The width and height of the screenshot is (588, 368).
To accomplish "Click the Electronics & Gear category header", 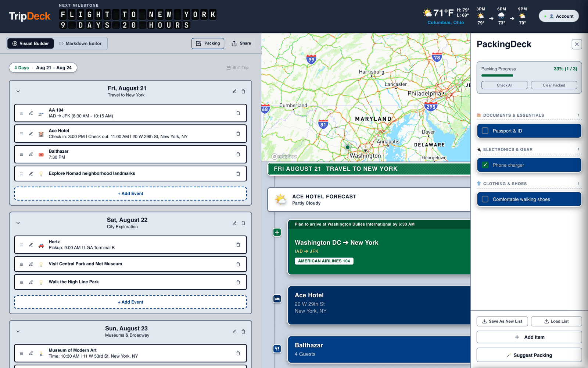I will 529,149.
